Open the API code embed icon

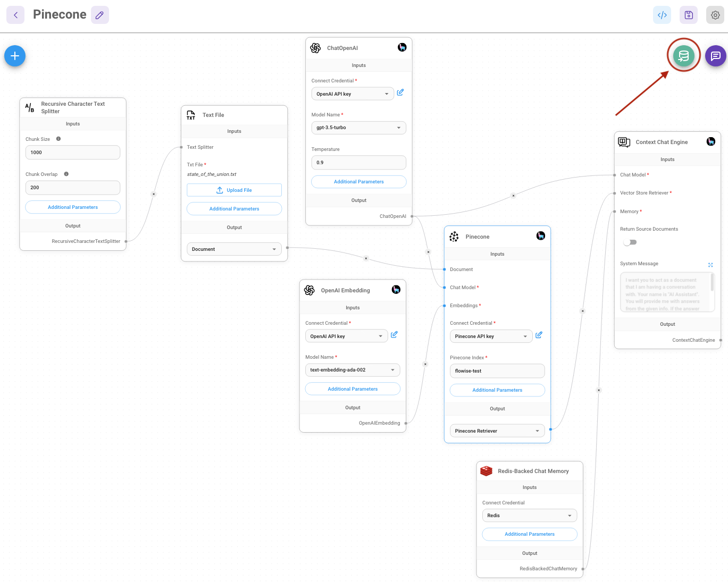click(x=662, y=15)
